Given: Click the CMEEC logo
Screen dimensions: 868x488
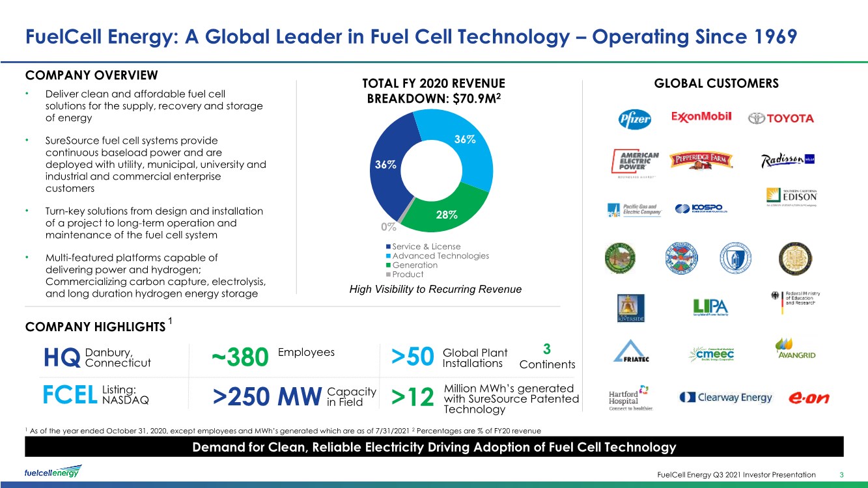Looking at the screenshot, I should [x=710, y=353].
